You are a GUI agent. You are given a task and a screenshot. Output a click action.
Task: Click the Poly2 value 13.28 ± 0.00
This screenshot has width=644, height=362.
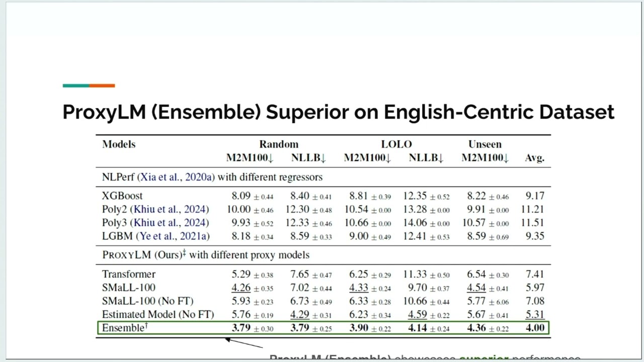coord(426,209)
